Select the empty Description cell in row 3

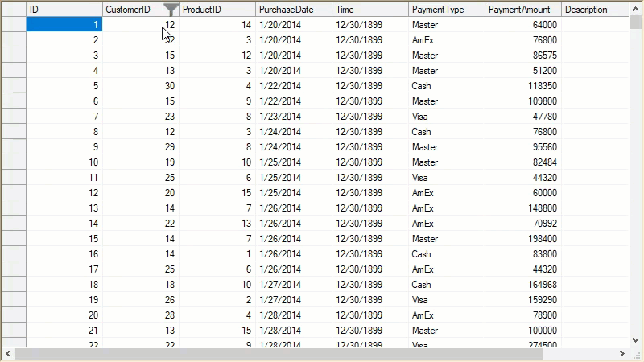point(594,56)
